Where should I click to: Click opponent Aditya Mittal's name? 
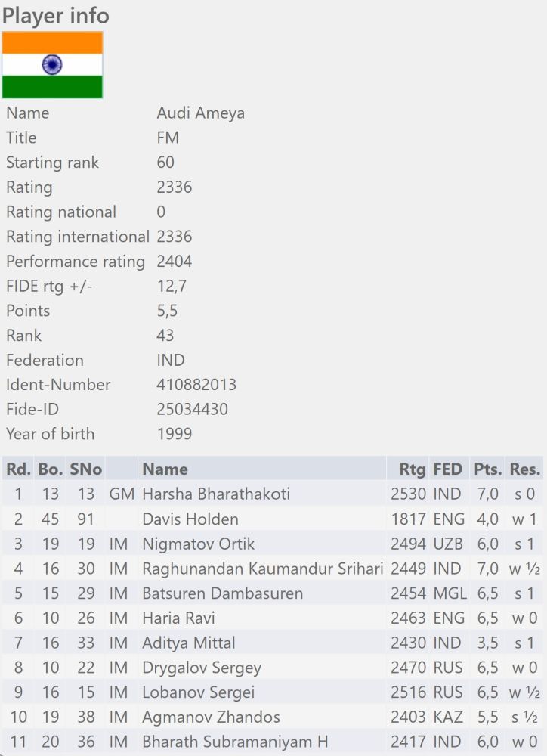pyautogui.click(x=189, y=643)
